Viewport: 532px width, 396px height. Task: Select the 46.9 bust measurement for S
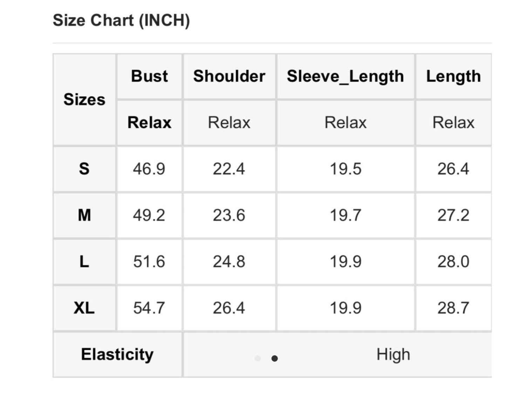pyautogui.click(x=149, y=169)
